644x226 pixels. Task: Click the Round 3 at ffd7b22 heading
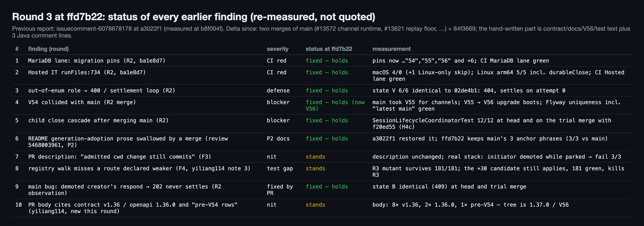pos(194,17)
